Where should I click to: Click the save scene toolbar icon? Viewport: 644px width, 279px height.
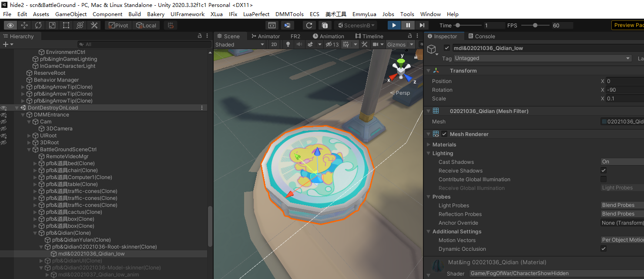pyautogui.click(x=287, y=25)
